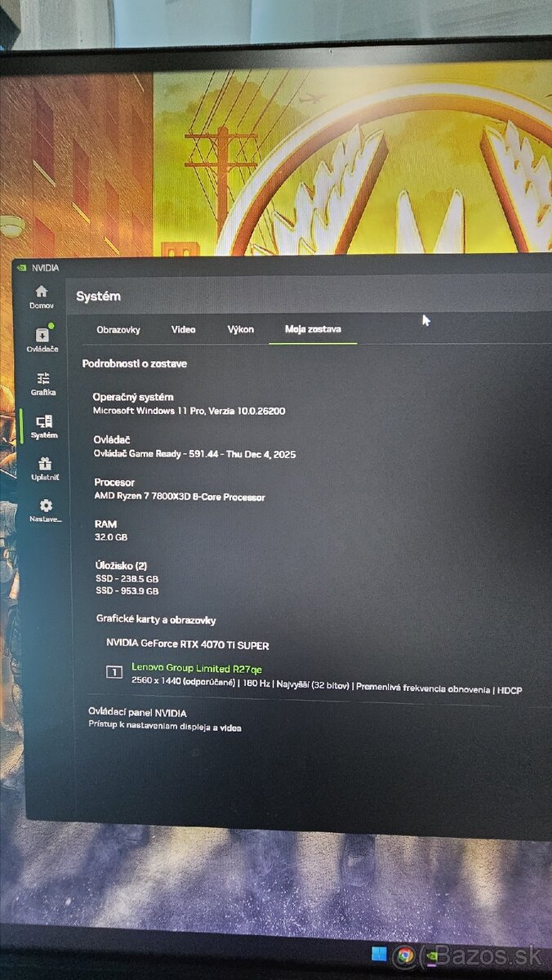Select the Grafika sliders icon
552x980 pixels.
pos(42,379)
